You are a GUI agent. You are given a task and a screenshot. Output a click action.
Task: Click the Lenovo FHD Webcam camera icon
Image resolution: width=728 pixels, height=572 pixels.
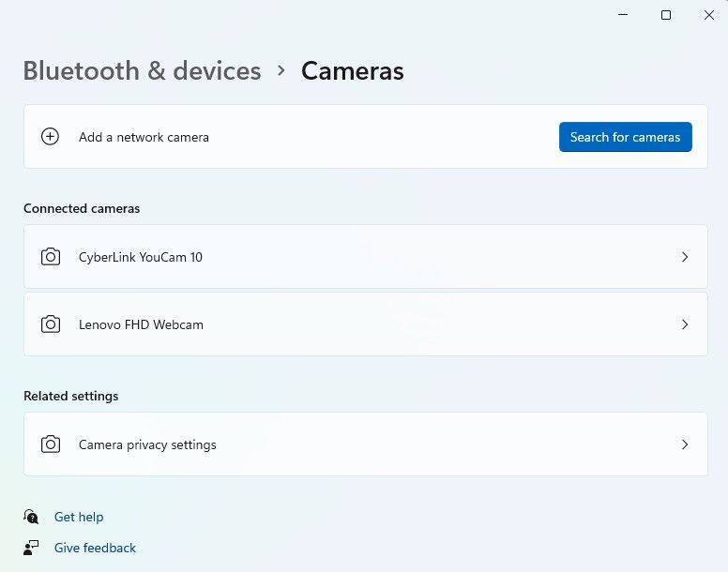51,324
